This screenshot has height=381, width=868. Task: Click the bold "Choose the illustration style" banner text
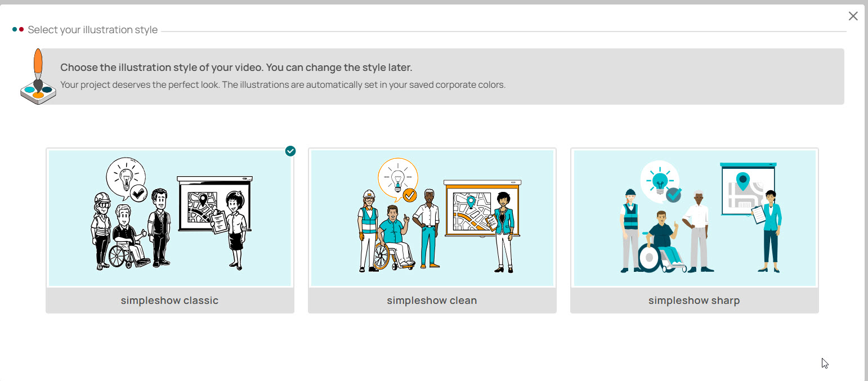236,68
